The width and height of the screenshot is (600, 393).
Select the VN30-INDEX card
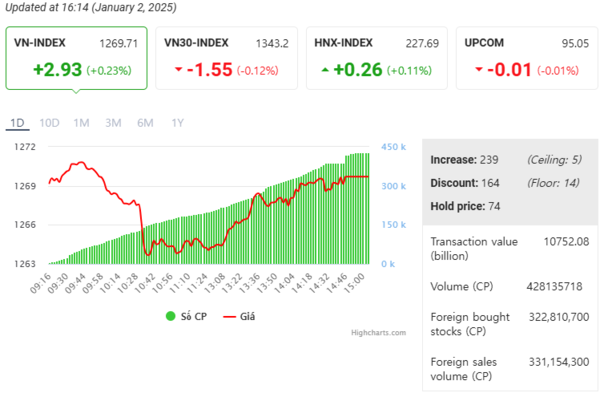[227, 58]
